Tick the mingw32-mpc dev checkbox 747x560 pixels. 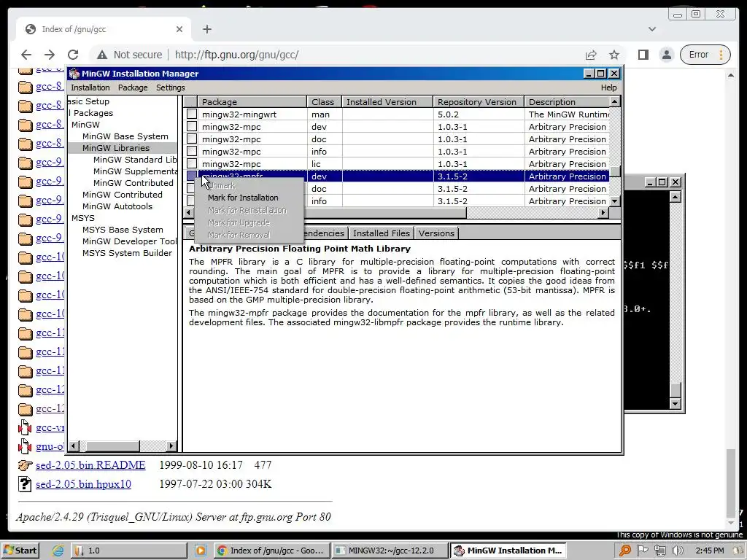tap(192, 127)
